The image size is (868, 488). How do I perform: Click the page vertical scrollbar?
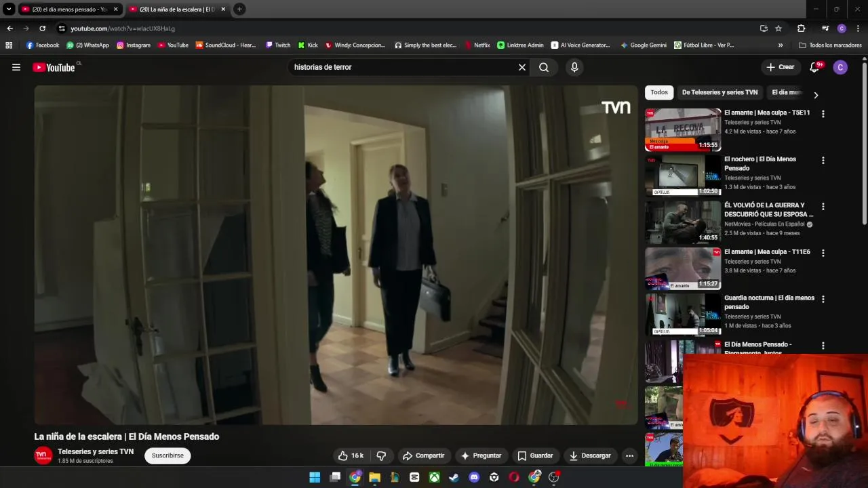click(x=865, y=142)
